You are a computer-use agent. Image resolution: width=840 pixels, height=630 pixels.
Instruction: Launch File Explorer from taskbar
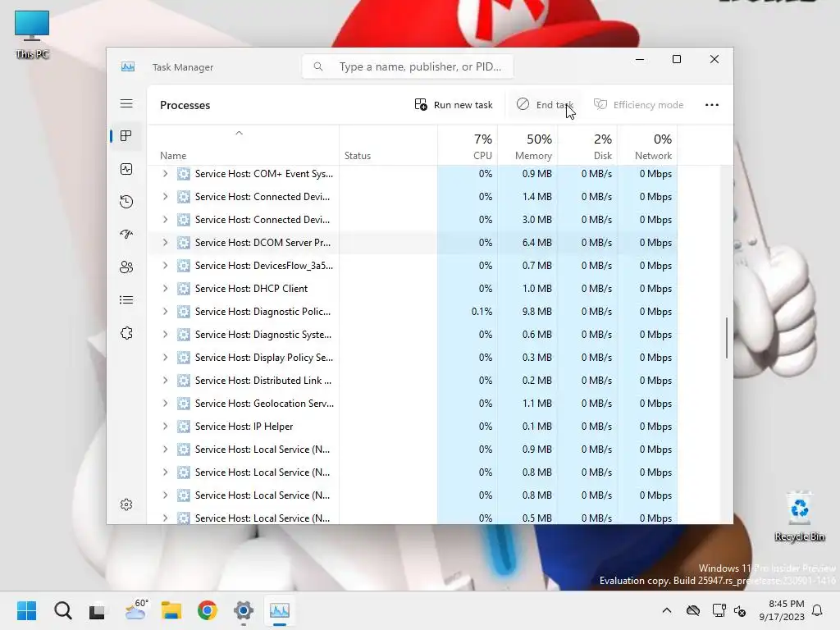point(171,610)
